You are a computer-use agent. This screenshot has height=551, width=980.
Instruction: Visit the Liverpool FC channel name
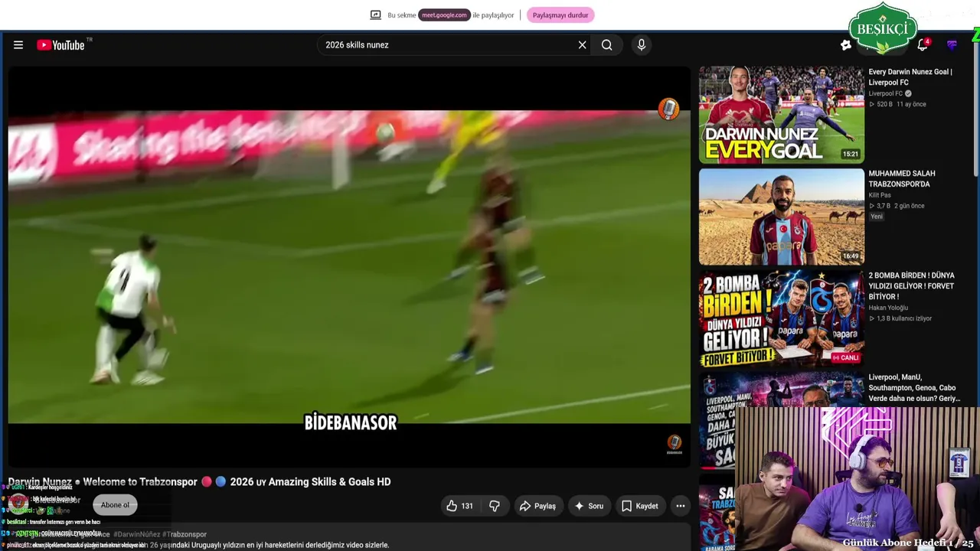point(886,93)
